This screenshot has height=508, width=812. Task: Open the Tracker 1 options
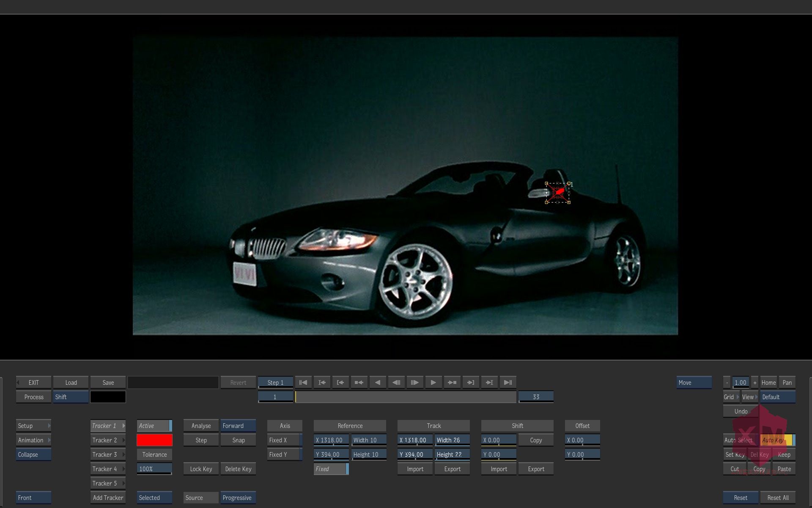coord(108,425)
